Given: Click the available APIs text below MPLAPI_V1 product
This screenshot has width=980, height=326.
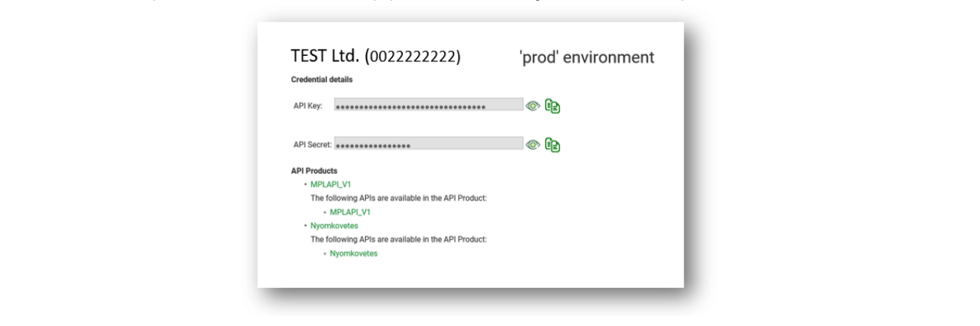Looking at the screenshot, I should [398, 198].
